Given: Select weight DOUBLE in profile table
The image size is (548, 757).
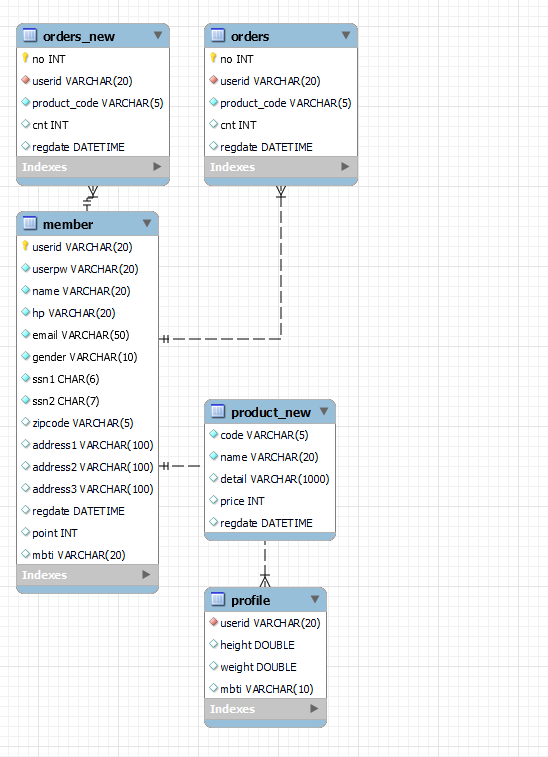Looking at the screenshot, I should (x=258, y=667).
